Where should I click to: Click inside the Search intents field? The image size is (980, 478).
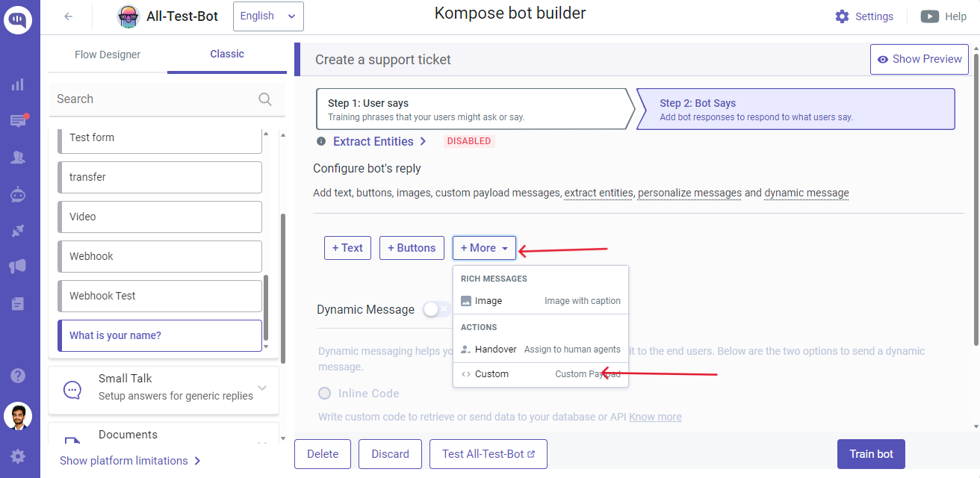149,98
